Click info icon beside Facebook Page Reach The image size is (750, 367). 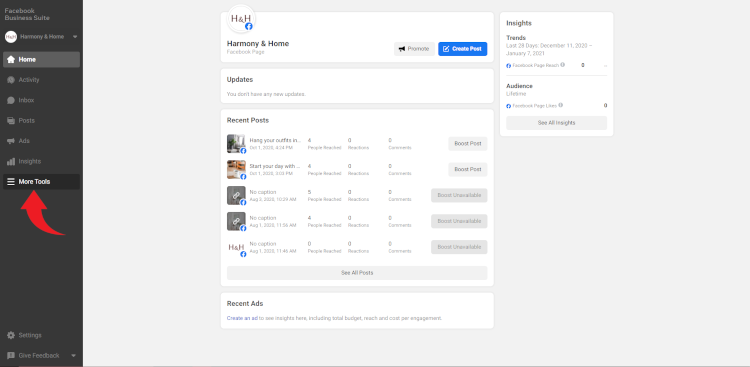click(x=562, y=65)
